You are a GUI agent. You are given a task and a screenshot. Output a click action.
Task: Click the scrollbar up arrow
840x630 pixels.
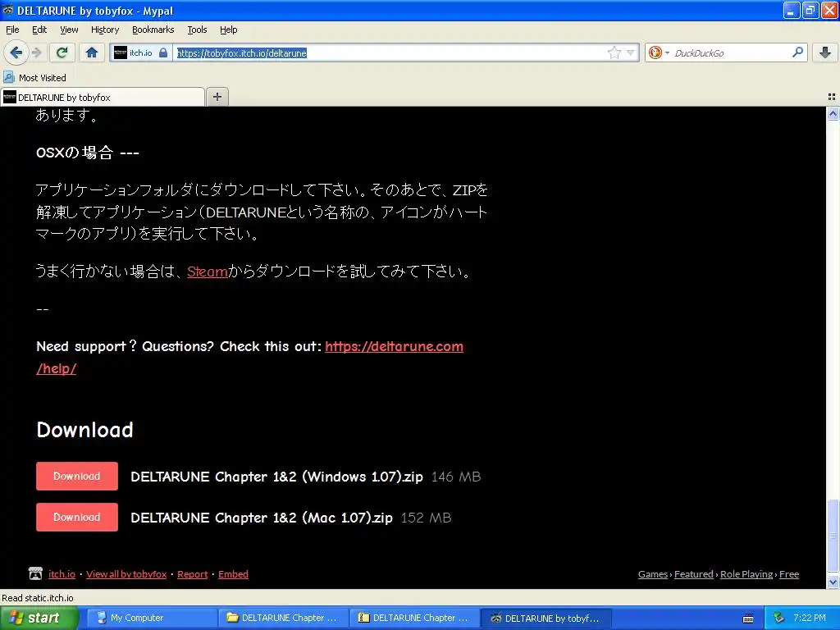point(833,113)
